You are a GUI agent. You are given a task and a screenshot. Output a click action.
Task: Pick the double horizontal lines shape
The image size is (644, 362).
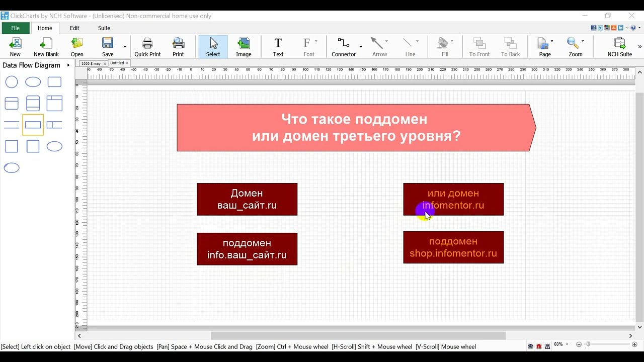pyautogui.click(x=12, y=125)
